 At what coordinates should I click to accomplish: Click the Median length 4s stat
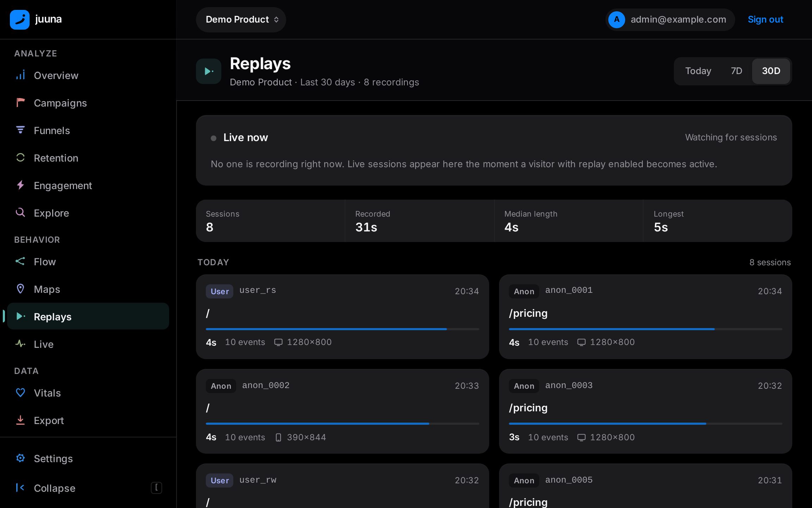pos(568,221)
